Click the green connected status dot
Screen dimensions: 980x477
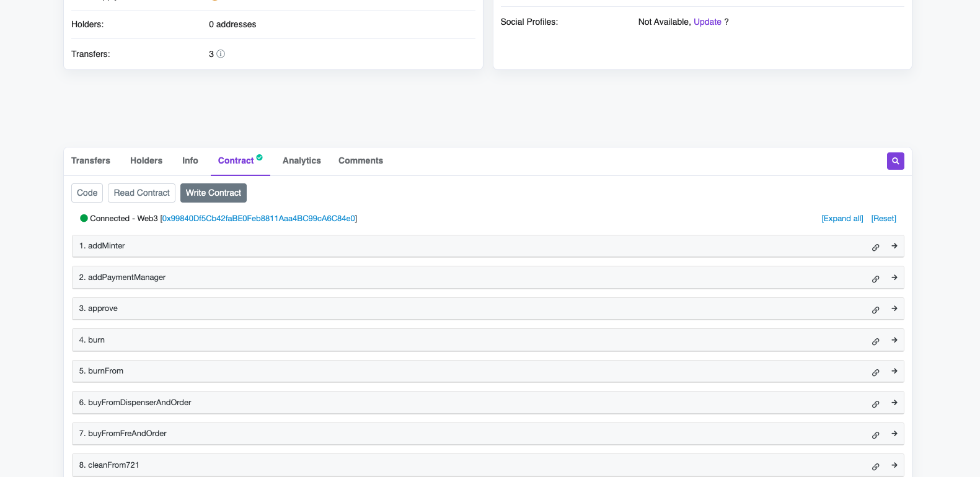tap(84, 218)
